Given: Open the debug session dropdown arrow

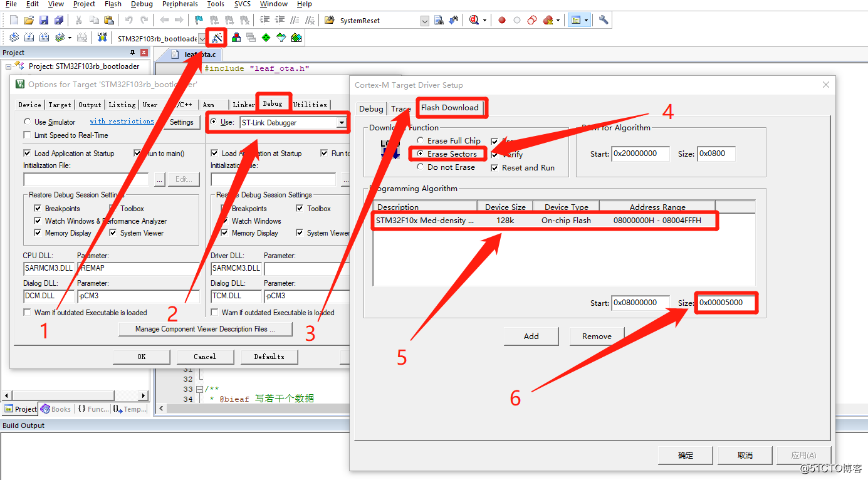Looking at the screenshot, I should (x=484, y=20).
